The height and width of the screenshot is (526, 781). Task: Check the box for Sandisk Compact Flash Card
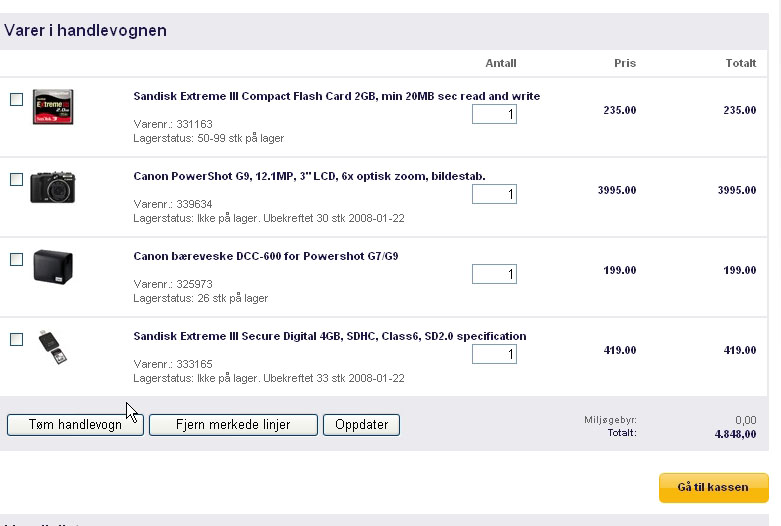(x=16, y=100)
